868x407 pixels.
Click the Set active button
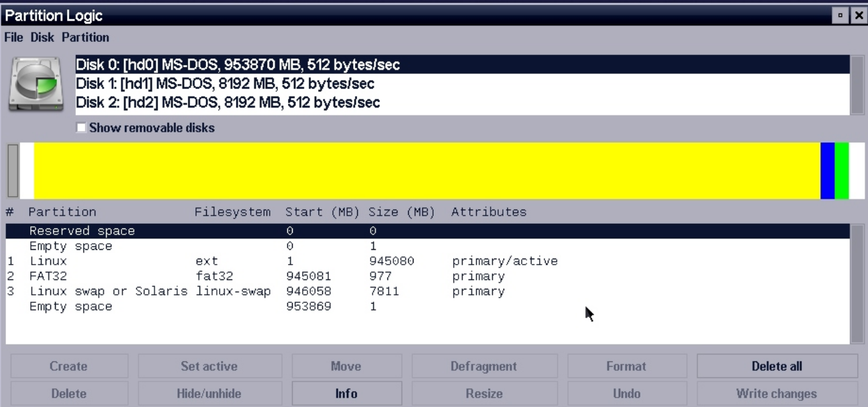[x=208, y=366]
